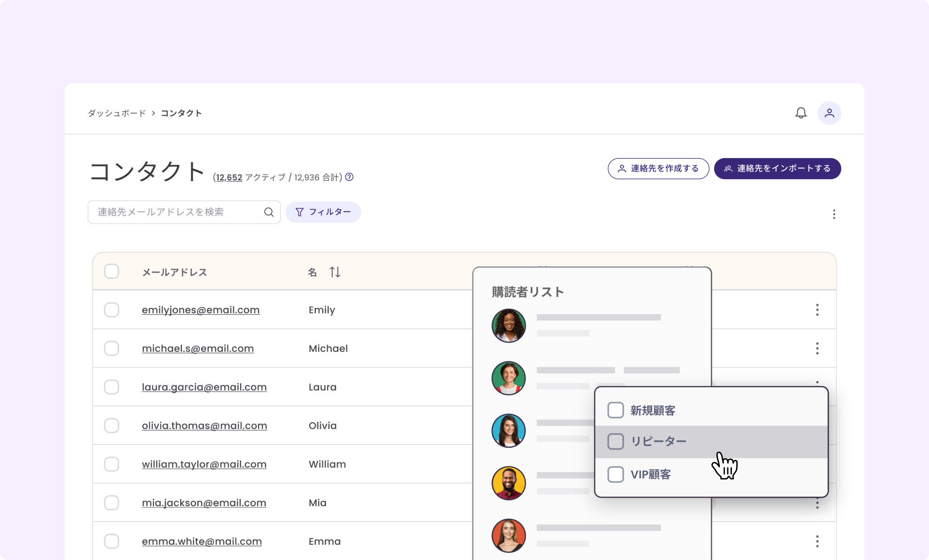Click the 連絡先を作成する button
Screen dimensions: 929x560
coord(658,168)
